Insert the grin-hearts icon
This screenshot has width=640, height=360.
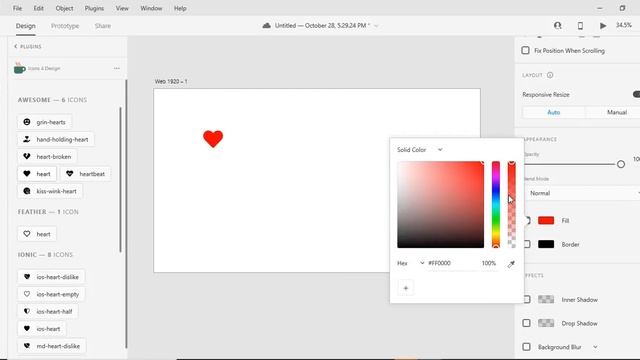[44, 122]
